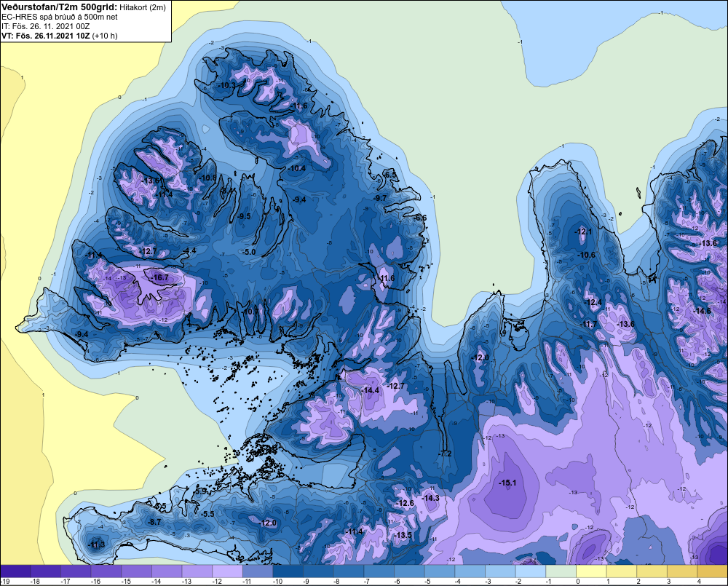Click the '-12' tick label on the color scale
This screenshot has height=586, width=728.
pyautogui.click(x=216, y=582)
